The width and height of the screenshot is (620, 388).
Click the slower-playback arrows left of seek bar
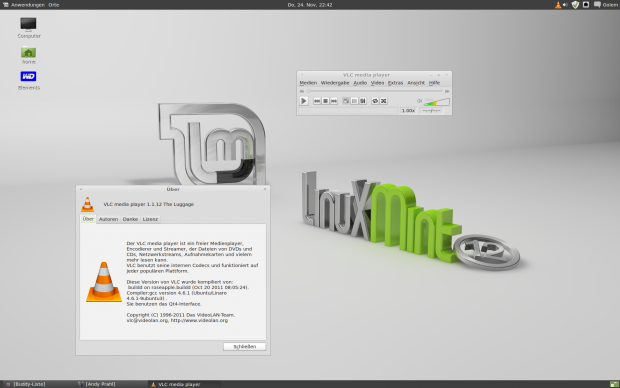(302, 91)
